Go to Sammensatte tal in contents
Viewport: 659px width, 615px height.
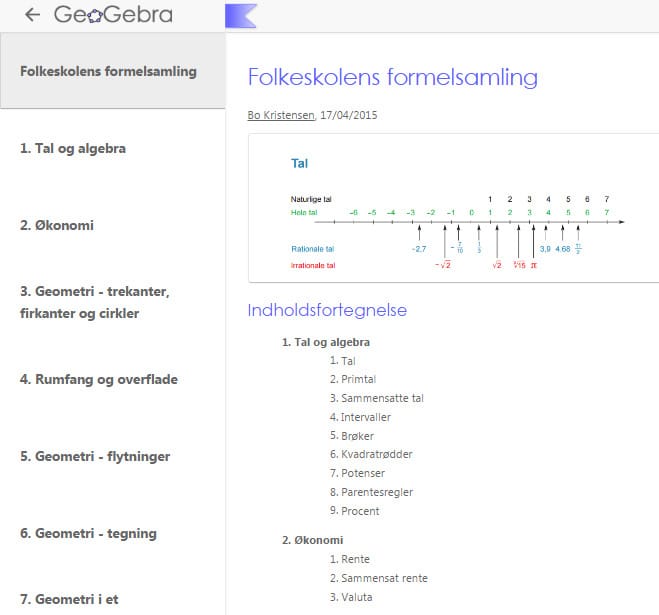point(376,398)
